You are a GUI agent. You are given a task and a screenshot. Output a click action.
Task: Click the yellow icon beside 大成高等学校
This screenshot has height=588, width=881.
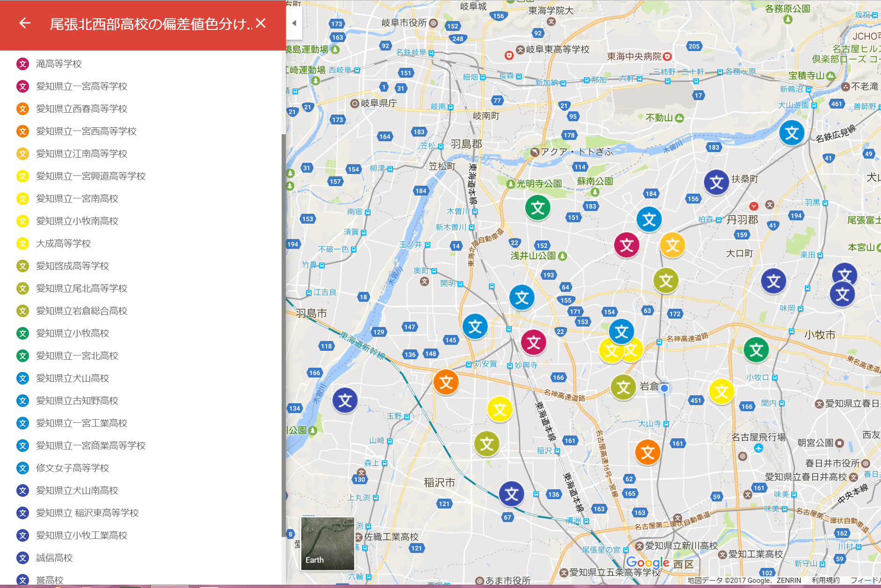coord(22,243)
